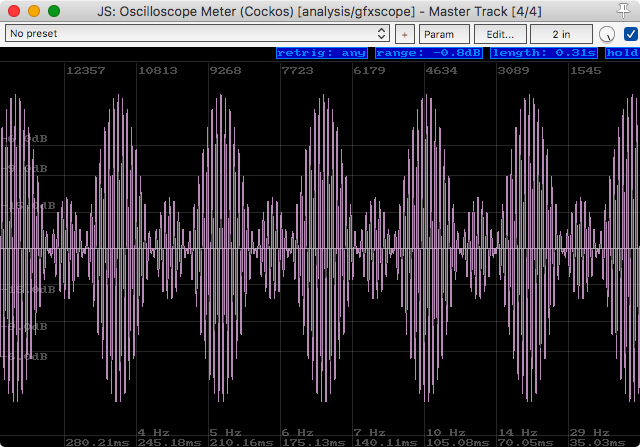This screenshot has height=447, width=640.
Task: Click the 35.03ms time label
Action: (x=596, y=441)
